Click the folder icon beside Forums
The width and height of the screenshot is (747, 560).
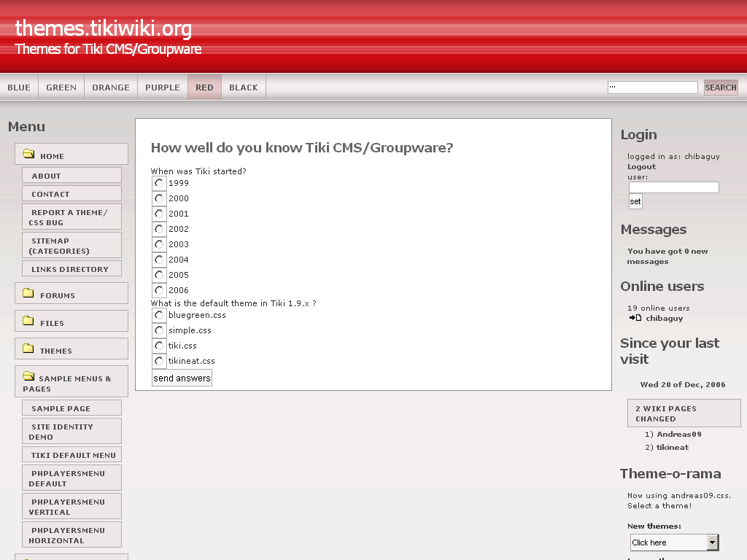click(x=28, y=293)
